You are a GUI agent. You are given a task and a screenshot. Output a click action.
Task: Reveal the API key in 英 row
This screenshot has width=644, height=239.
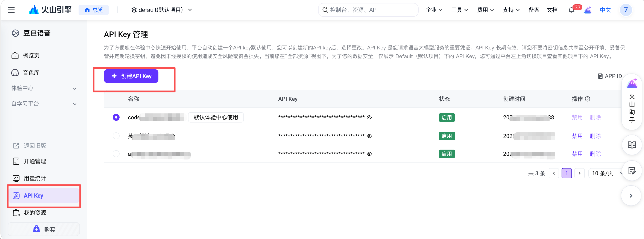point(369,136)
